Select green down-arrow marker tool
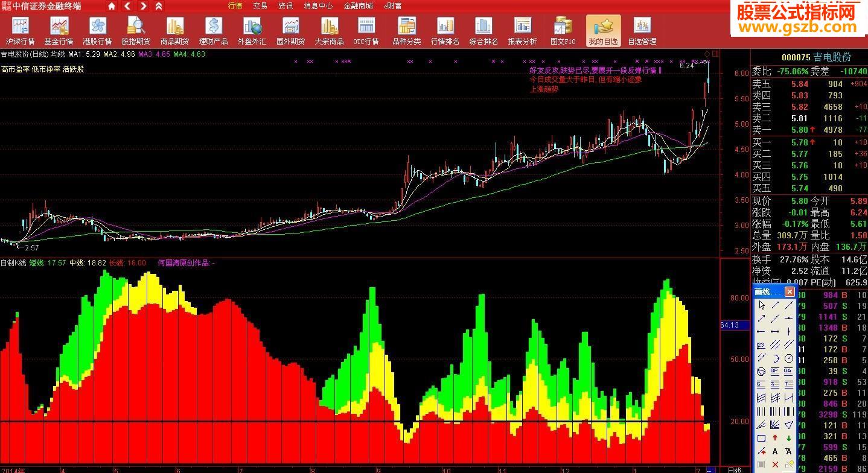 [x=789, y=437]
